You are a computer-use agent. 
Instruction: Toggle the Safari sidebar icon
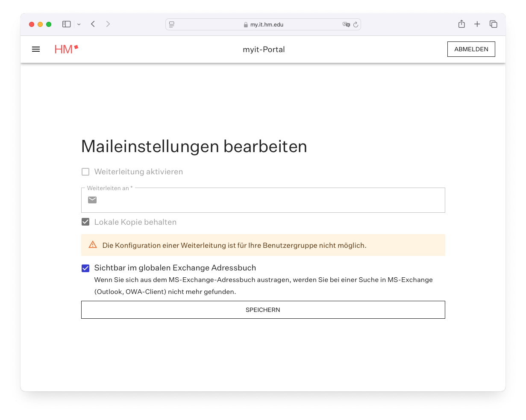click(67, 24)
